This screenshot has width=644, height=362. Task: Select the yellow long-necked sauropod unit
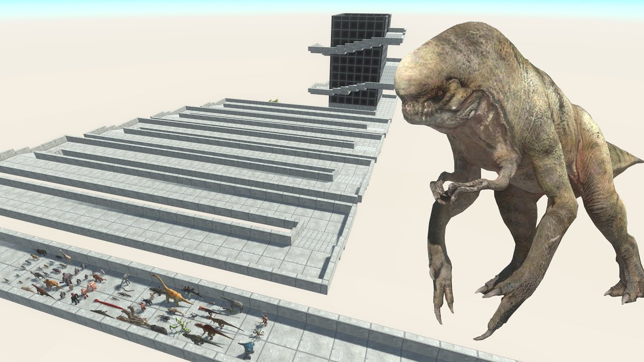point(173,290)
